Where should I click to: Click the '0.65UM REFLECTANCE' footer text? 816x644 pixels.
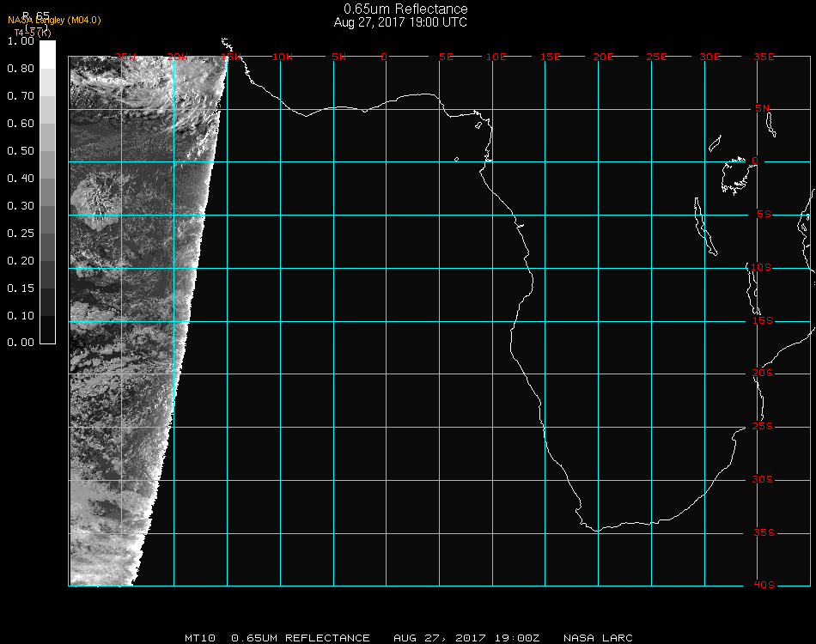pos(301,638)
